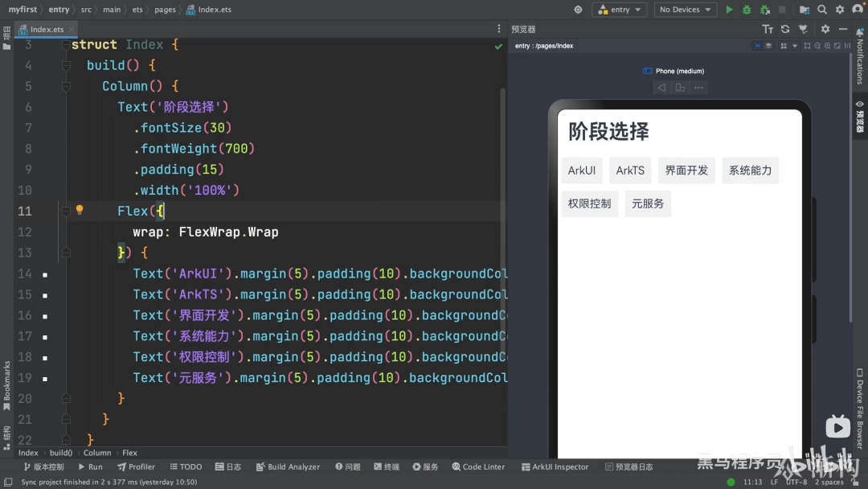The height and width of the screenshot is (489, 868).
Task: Open search everywhere magnifier icon
Action: 822,10
